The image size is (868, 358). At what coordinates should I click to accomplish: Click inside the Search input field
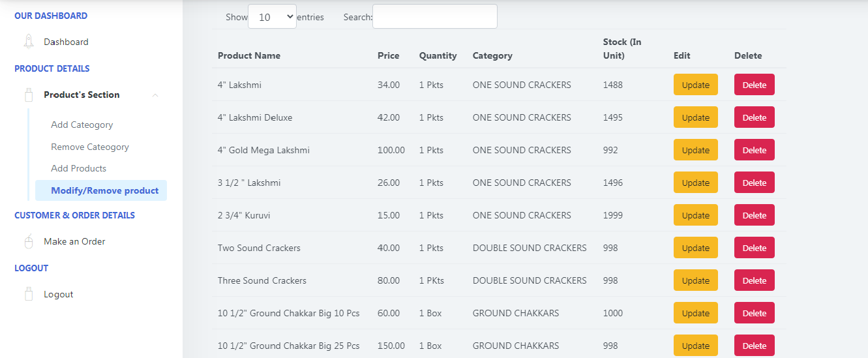434,17
